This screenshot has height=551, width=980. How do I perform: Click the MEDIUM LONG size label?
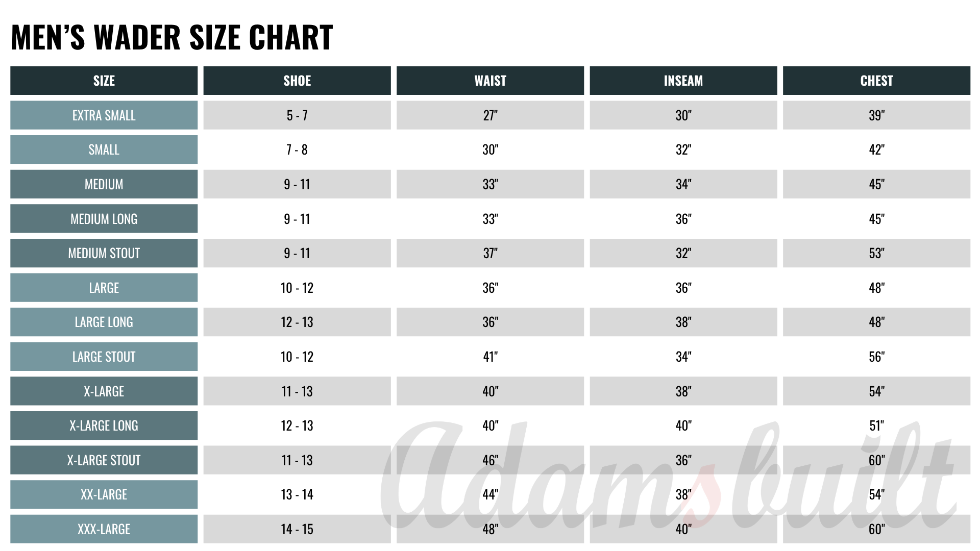[104, 219]
